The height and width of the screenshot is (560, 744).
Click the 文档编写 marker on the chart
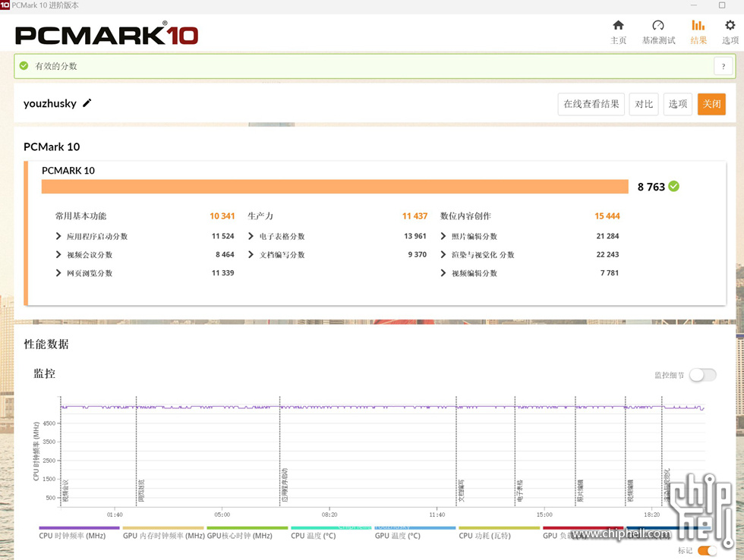pos(462,491)
